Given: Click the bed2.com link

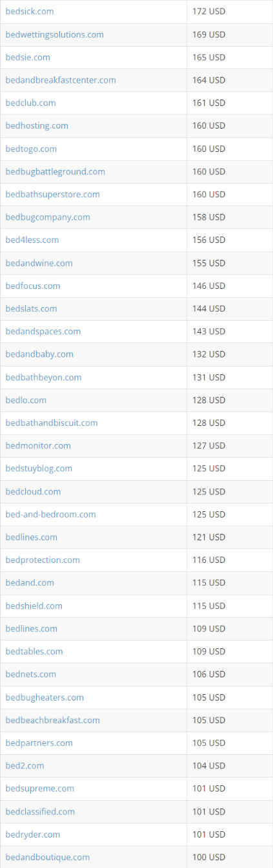Looking at the screenshot, I should (25, 765).
